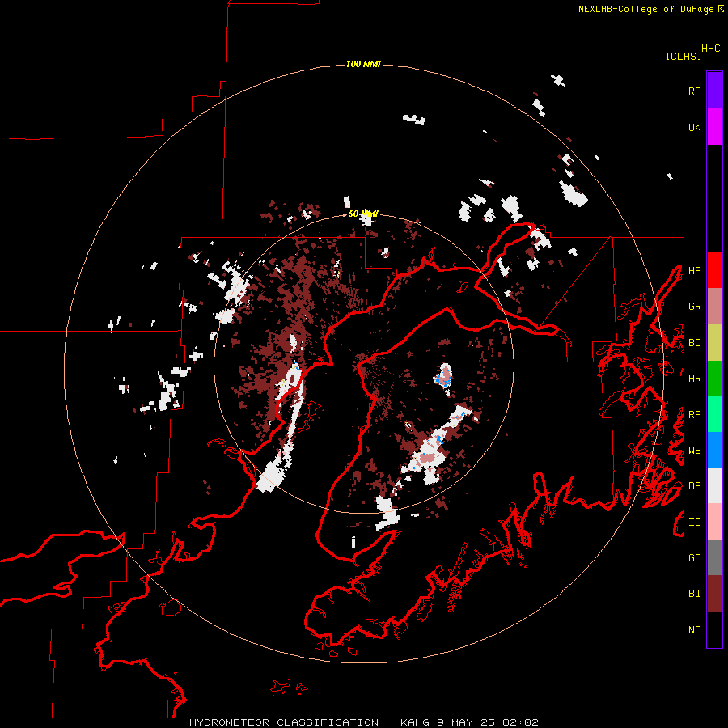Screen dimensions: 728x728
Task: Click the NEXLAB-College of DuPage text
Action: (x=645, y=9)
